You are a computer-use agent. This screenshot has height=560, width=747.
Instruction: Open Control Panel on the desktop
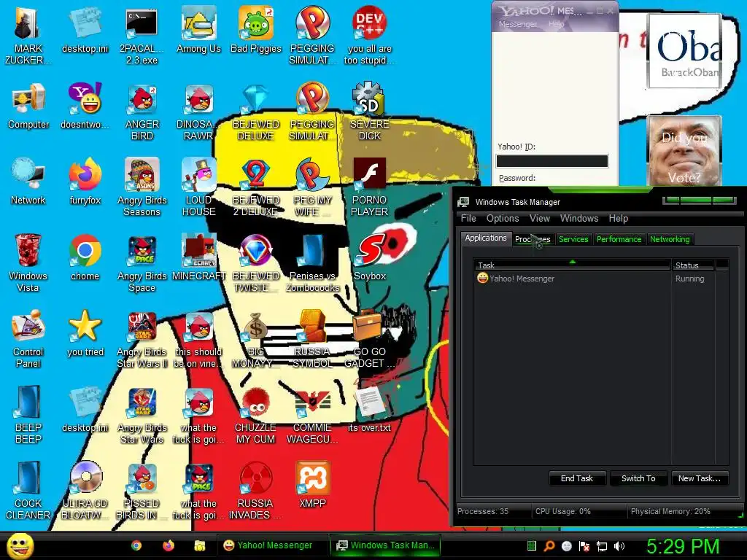coord(28,338)
